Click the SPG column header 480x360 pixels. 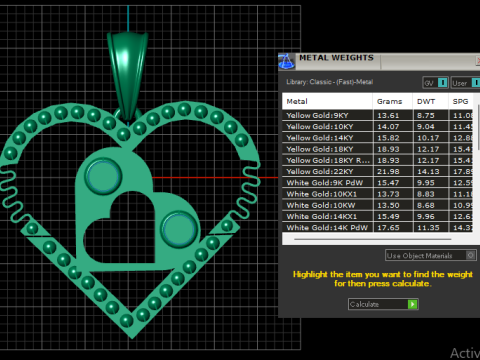point(461,101)
